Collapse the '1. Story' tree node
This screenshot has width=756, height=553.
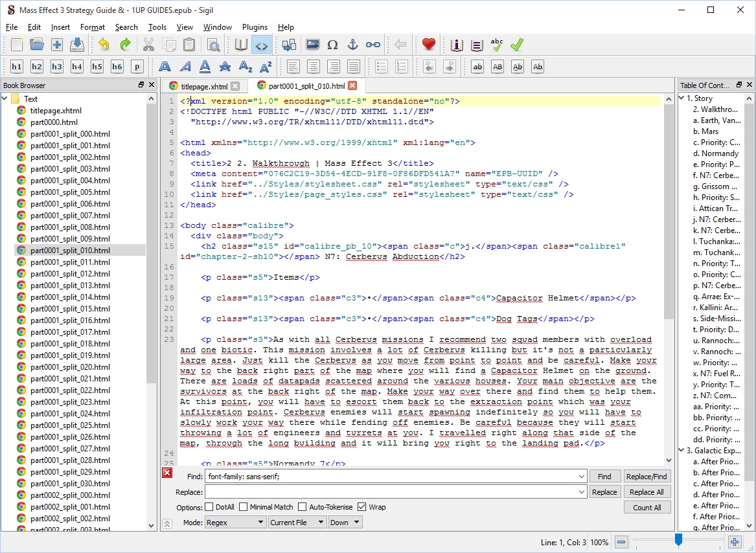682,98
